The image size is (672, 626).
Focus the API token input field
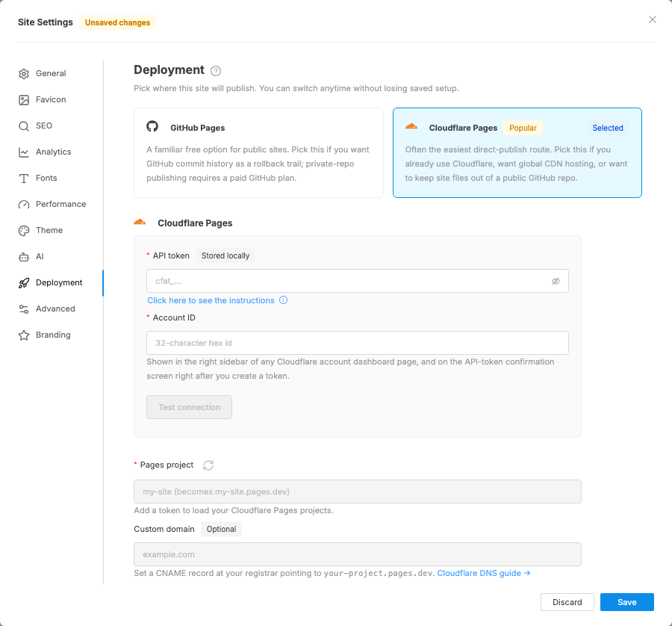pos(358,282)
